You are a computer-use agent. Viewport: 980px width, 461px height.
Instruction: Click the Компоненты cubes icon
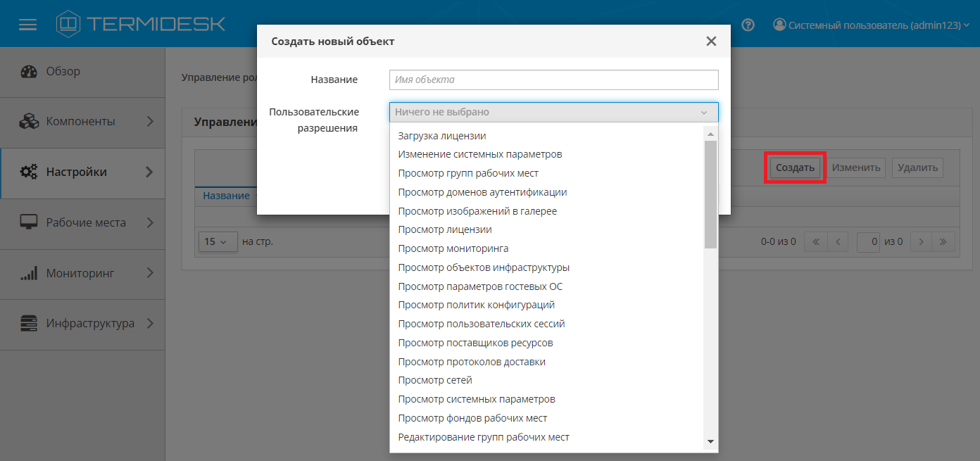pyautogui.click(x=29, y=122)
